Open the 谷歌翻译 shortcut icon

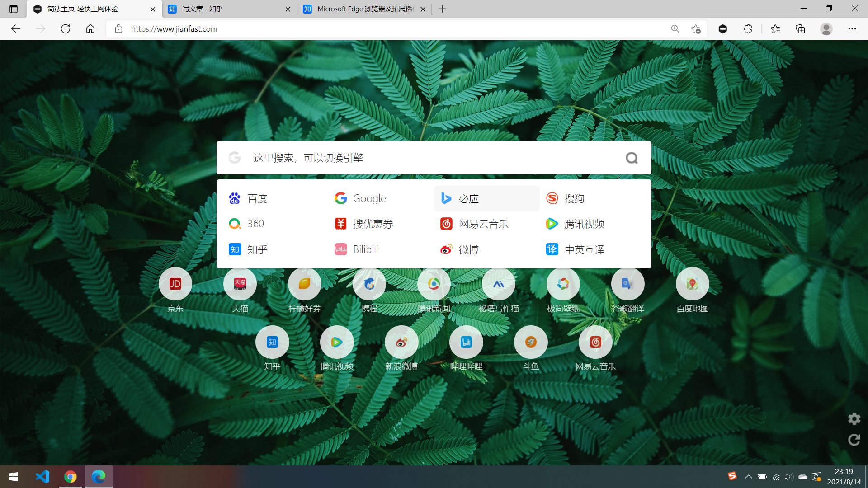(627, 284)
